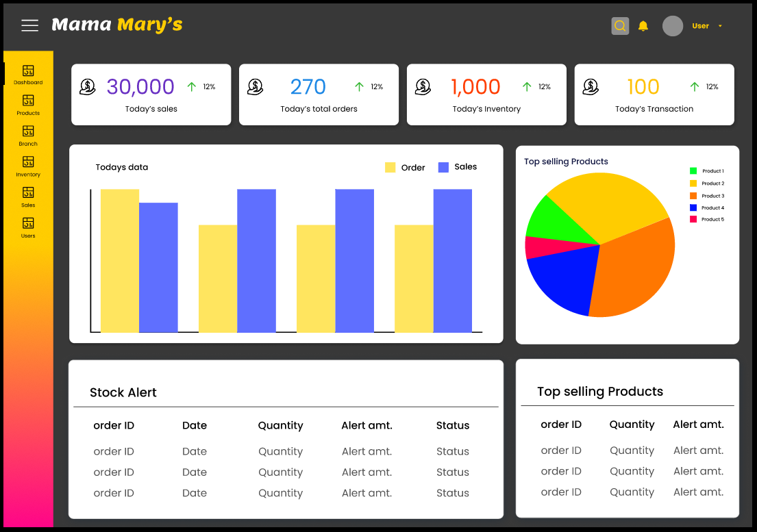Open the Inventory sidebar icon
757x532 pixels.
(x=28, y=166)
